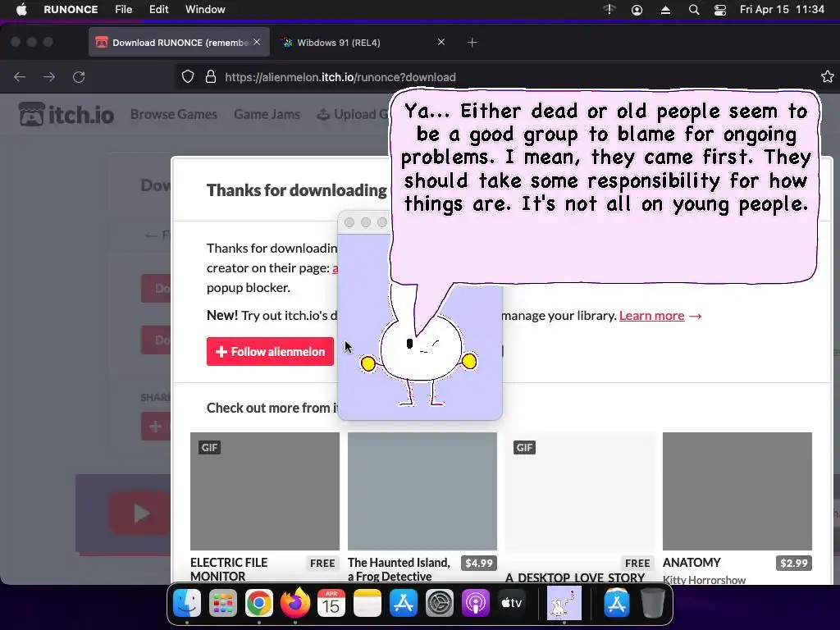Open the Edit menu

click(158, 10)
